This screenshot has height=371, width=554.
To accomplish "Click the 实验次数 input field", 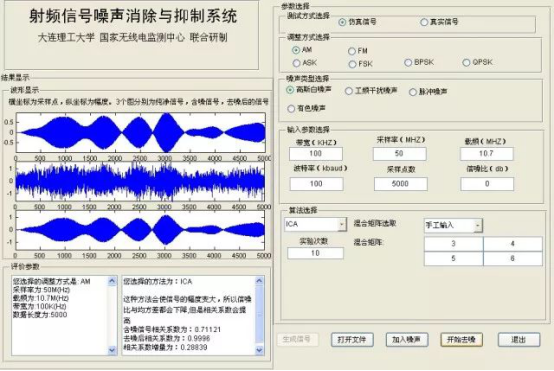I will 315,253.
